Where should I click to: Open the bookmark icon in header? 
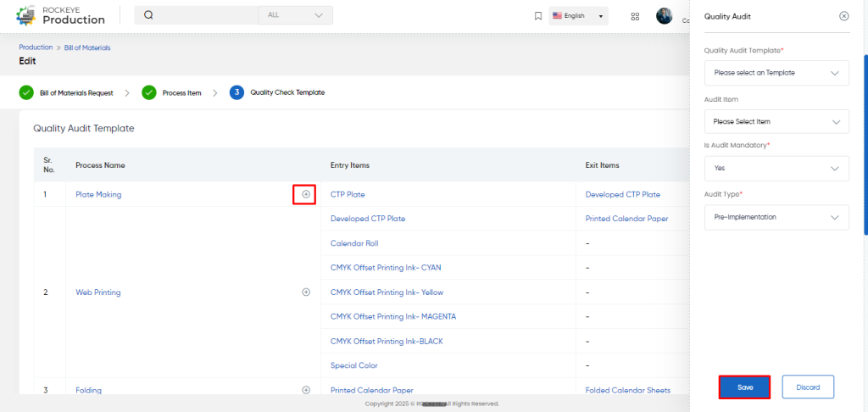(x=537, y=16)
